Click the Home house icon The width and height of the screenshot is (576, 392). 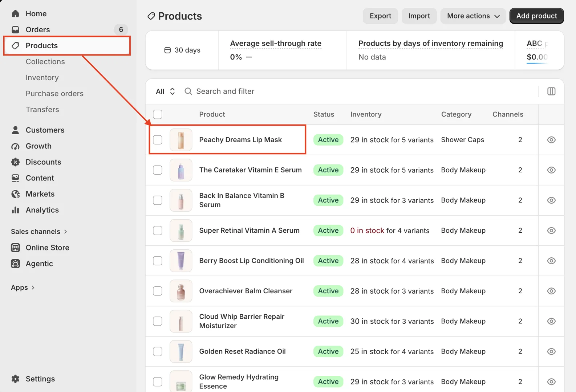pyautogui.click(x=15, y=13)
